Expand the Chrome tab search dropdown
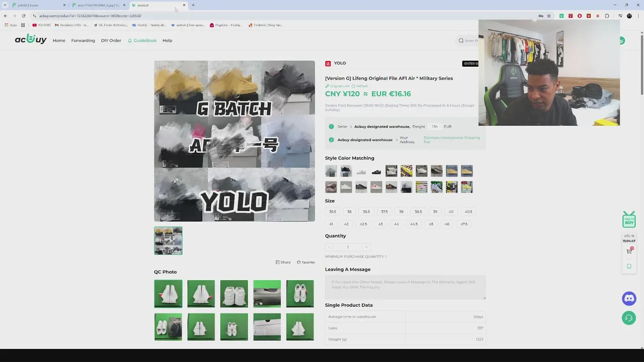The width and height of the screenshot is (644, 362). click(6, 5)
